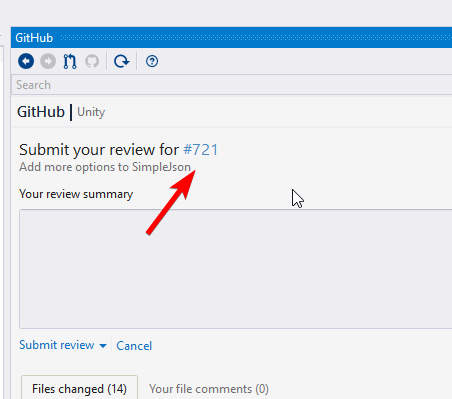
Task: Cancel the review
Action: pyautogui.click(x=134, y=346)
